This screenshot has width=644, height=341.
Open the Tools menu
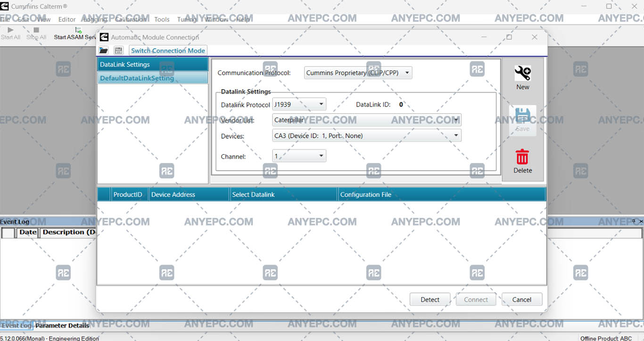pos(162,19)
